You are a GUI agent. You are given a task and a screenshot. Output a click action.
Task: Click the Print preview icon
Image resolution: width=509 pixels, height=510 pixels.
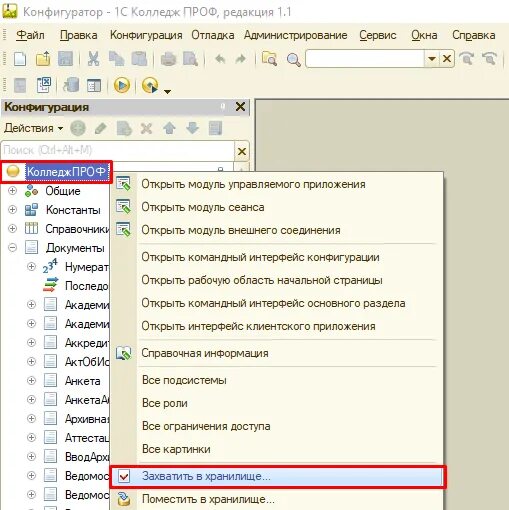click(x=190, y=59)
